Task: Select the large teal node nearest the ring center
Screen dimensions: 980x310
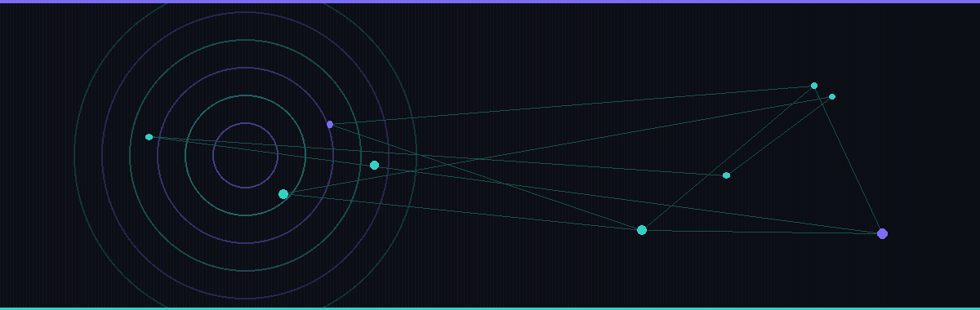Action: click(283, 194)
